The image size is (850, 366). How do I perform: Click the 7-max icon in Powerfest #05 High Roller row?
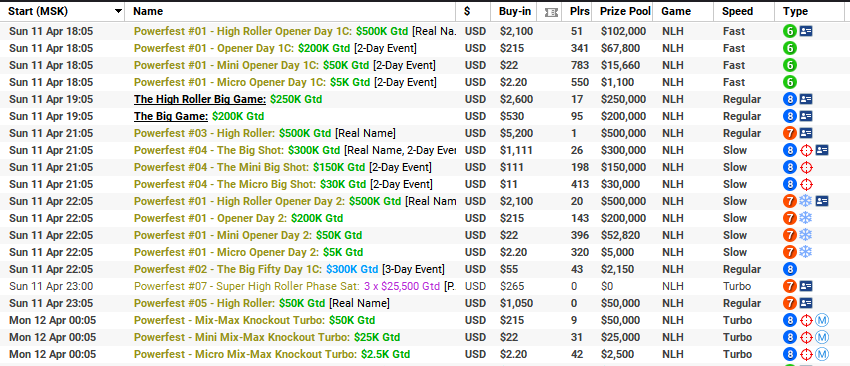[790, 303]
